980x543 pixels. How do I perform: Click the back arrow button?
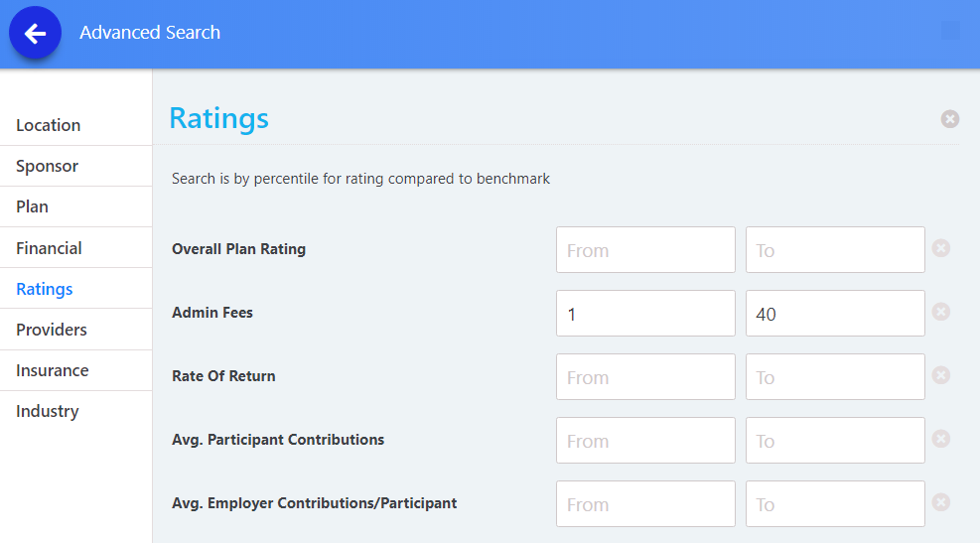coord(36,34)
